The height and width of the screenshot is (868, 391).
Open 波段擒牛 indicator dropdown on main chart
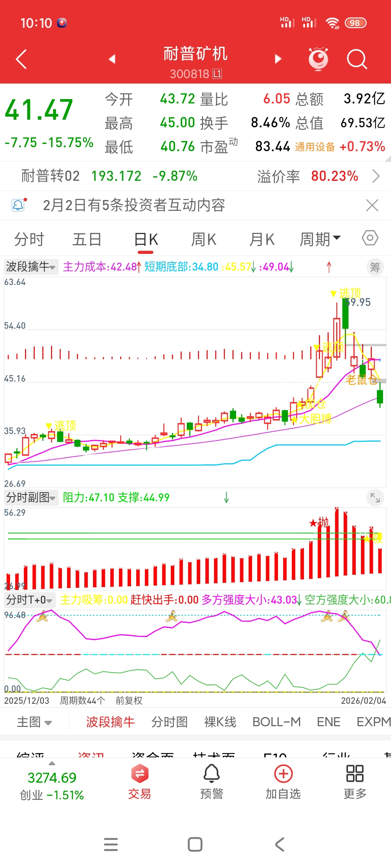(x=31, y=267)
